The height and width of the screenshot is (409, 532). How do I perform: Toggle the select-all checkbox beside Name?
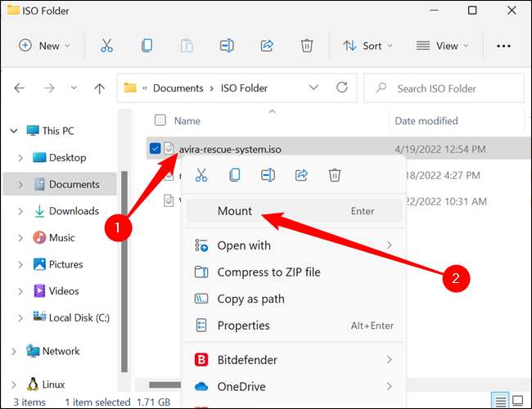[160, 120]
